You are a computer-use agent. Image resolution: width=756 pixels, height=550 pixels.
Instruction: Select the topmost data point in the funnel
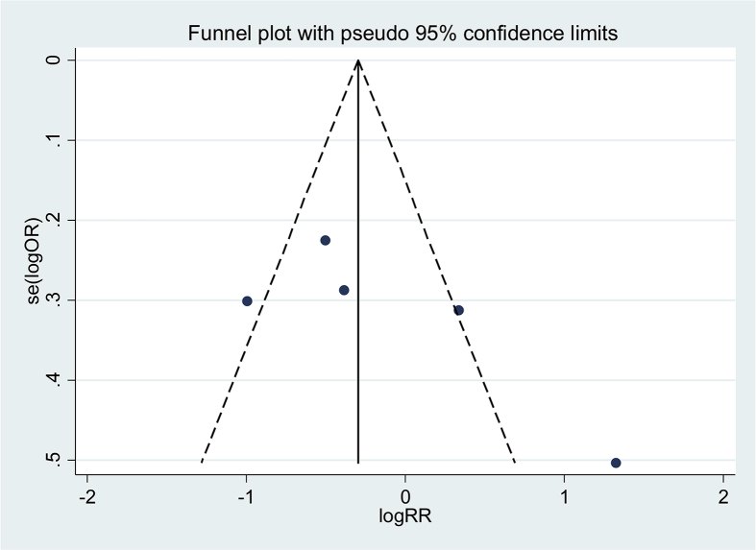(x=326, y=240)
